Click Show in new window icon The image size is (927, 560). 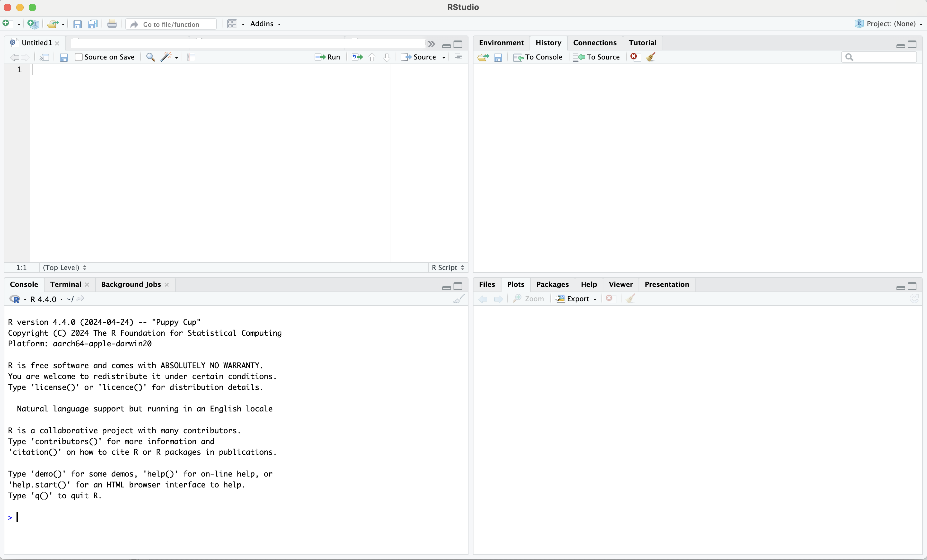click(x=45, y=57)
